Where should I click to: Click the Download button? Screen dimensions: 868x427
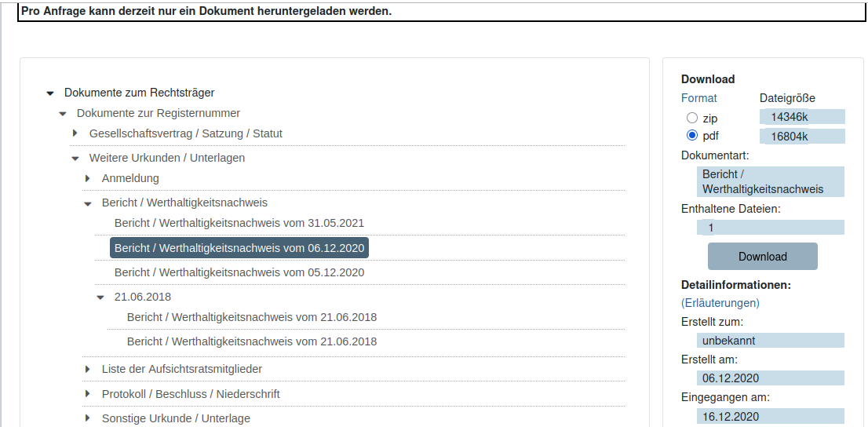click(x=762, y=257)
